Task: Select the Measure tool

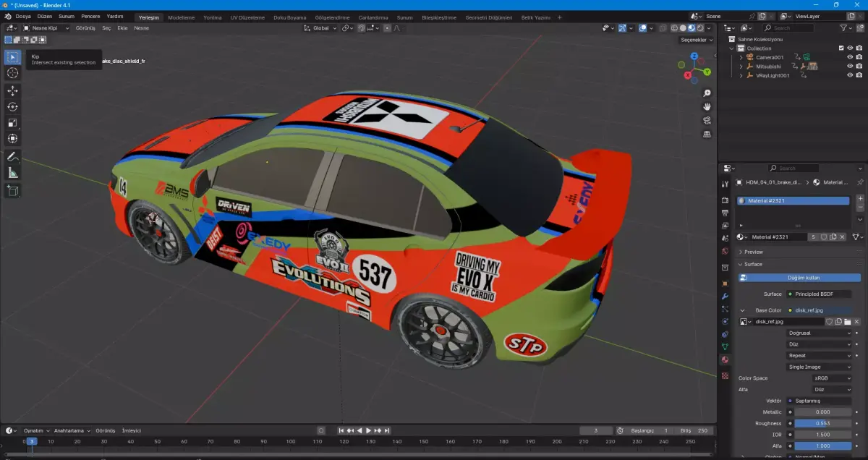Action: pyautogui.click(x=12, y=172)
